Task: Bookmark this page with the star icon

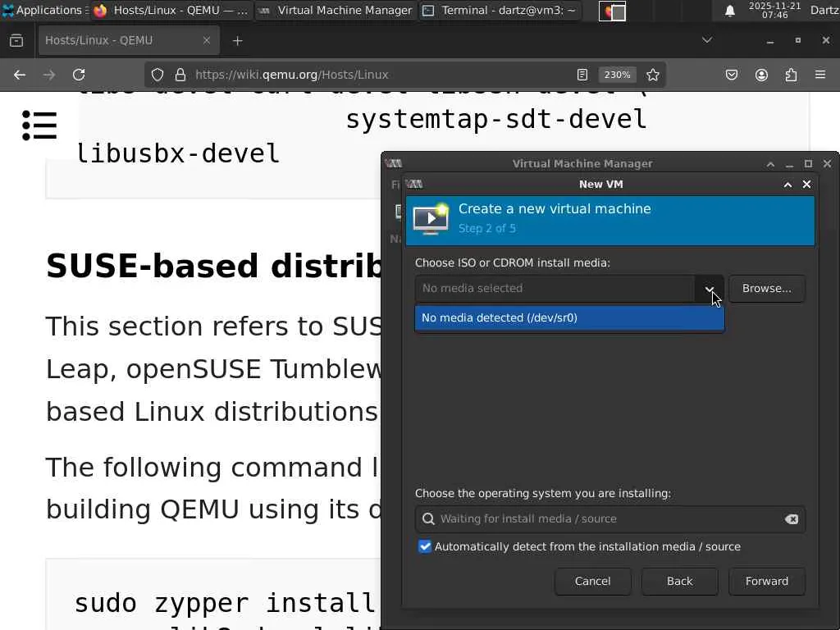Action: pyautogui.click(x=653, y=75)
